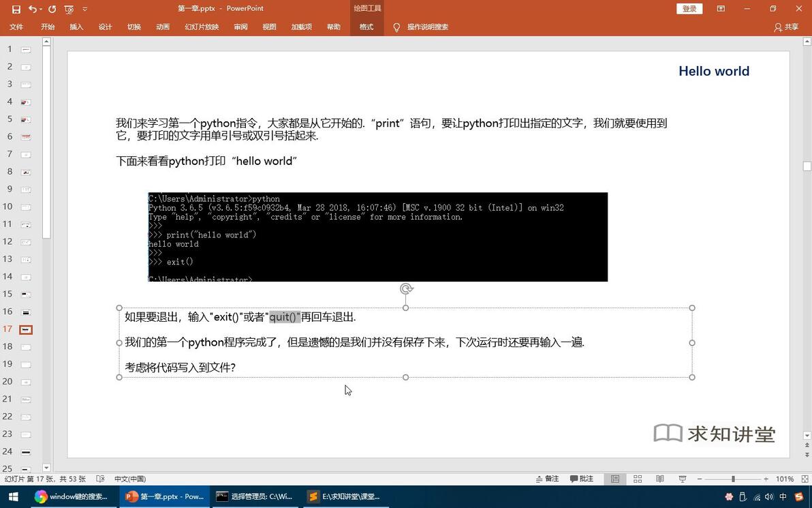The width and height of the screenshot is (812, 508).
Task: Switch to the 切换 ribbon tab
Action: click(134, 27)
